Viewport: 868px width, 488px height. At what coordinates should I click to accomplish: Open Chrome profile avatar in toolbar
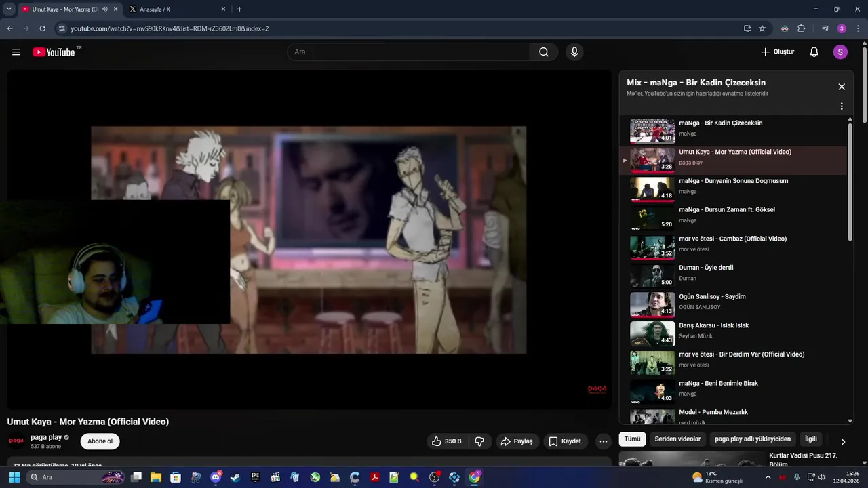coord(842,28)
